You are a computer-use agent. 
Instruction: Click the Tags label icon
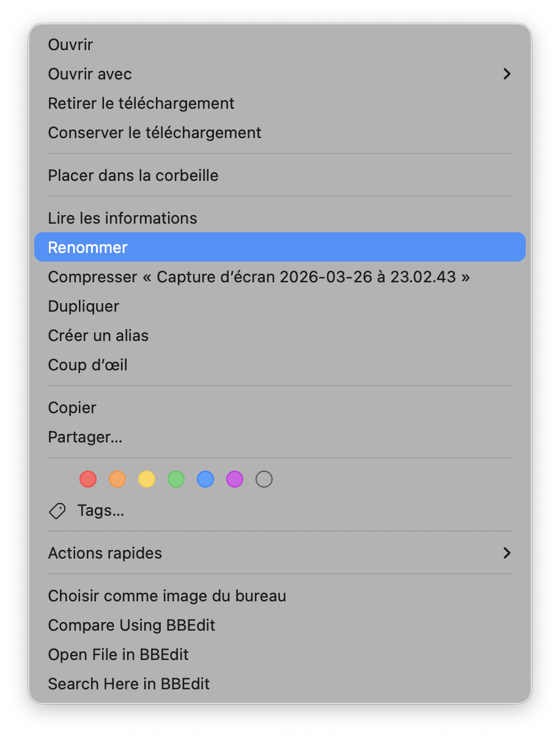[x=57, y=511]
